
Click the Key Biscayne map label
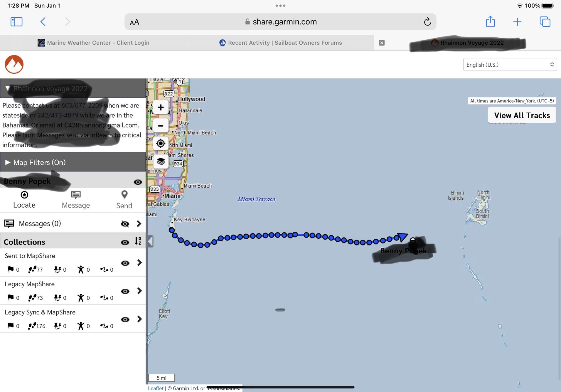point(189,220)
